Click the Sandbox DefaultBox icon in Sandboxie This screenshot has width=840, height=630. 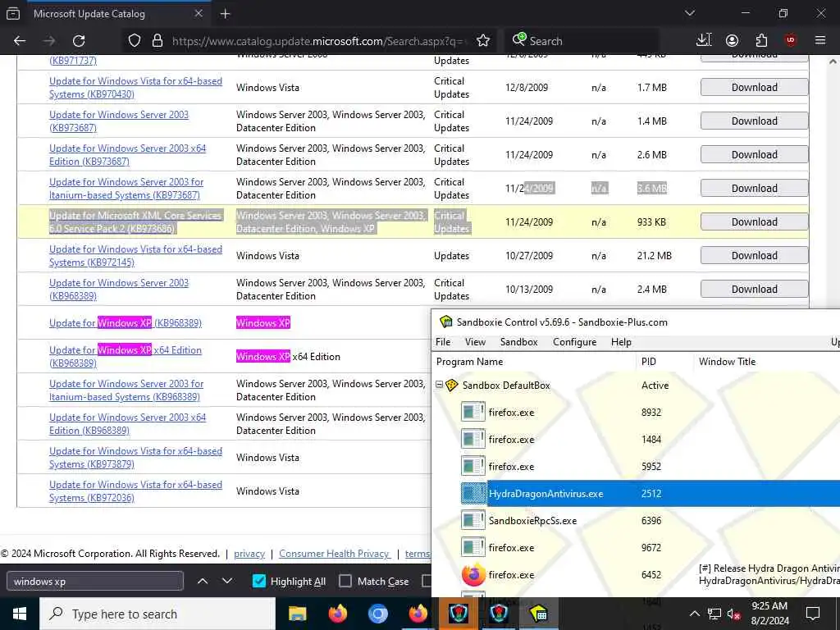pyautogui.click(x=452, y=386)
